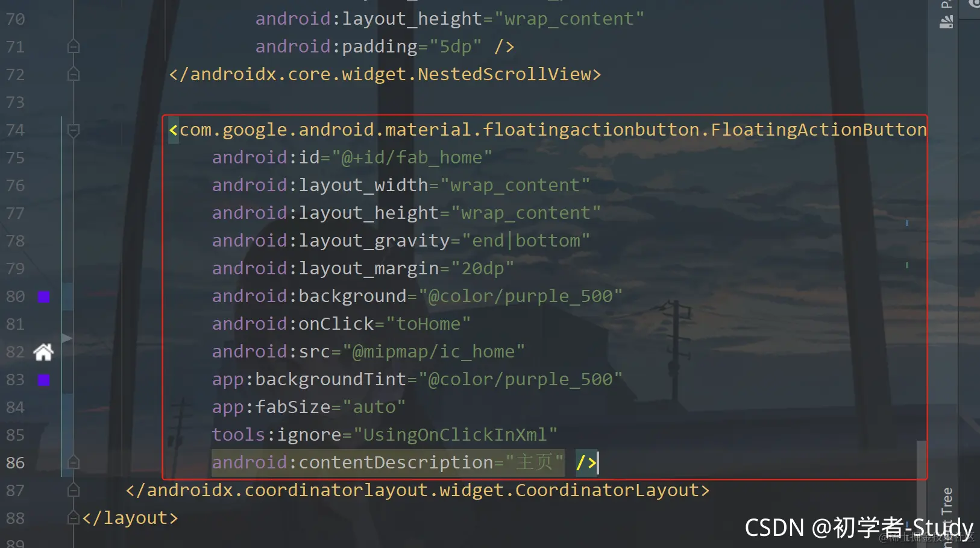Viewport: 980px width, 548px height.
Task: Click "@color/purple_500" in the app:backgroundTint line
Action: tap(520, 380)
